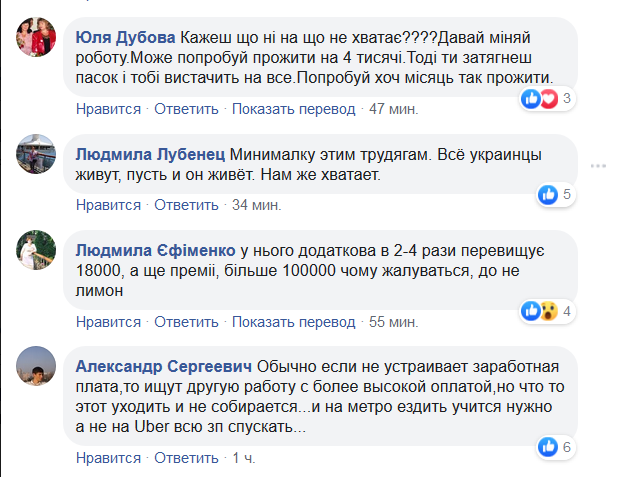Reply to Людмила Лубенец's comment
The image size is (621, 477).
coord(183,205)
